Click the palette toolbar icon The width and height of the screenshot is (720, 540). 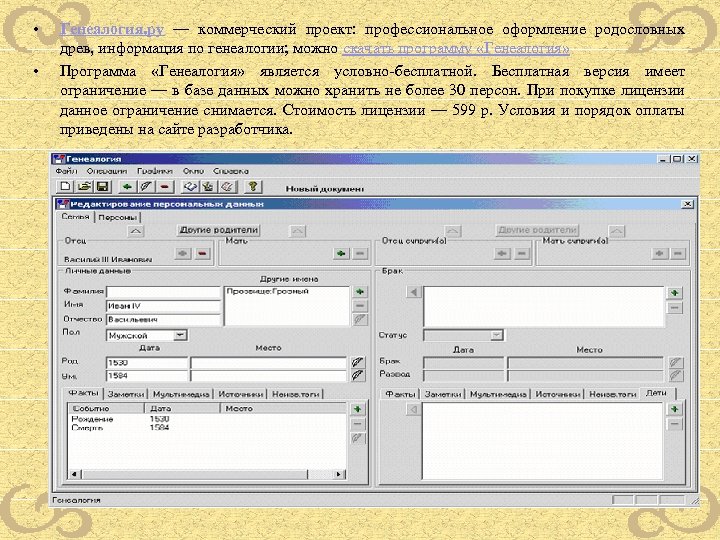click(227, 186)
